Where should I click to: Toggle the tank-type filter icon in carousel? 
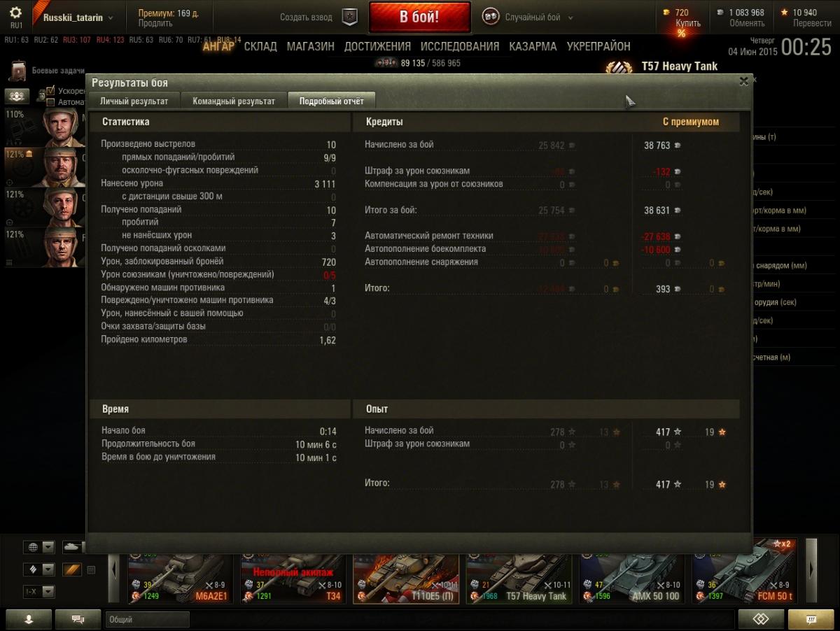pos(72,546)
